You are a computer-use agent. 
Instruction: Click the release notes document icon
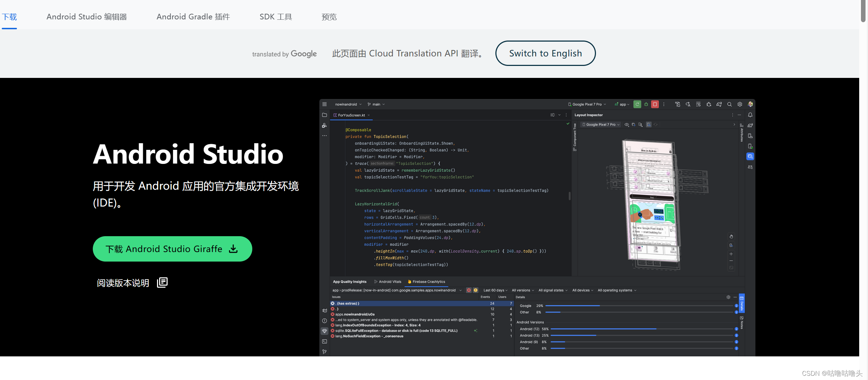pos(162,282)
